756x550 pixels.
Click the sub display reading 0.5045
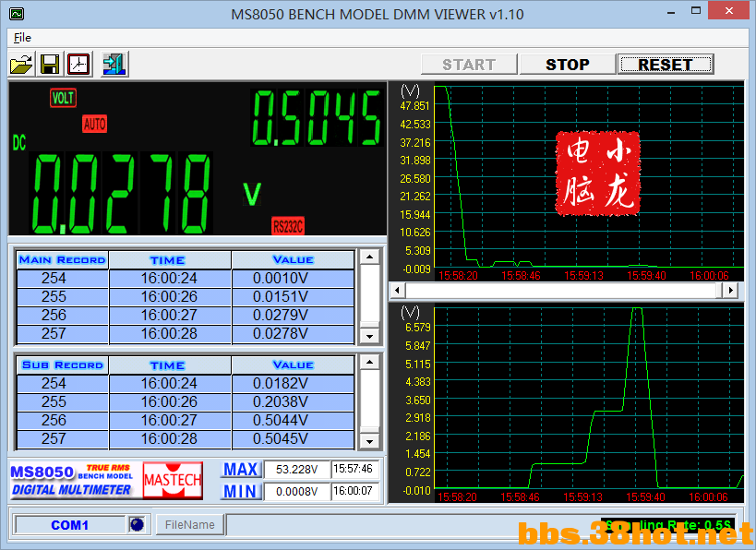pyautogui.click(x=317, y=117)
